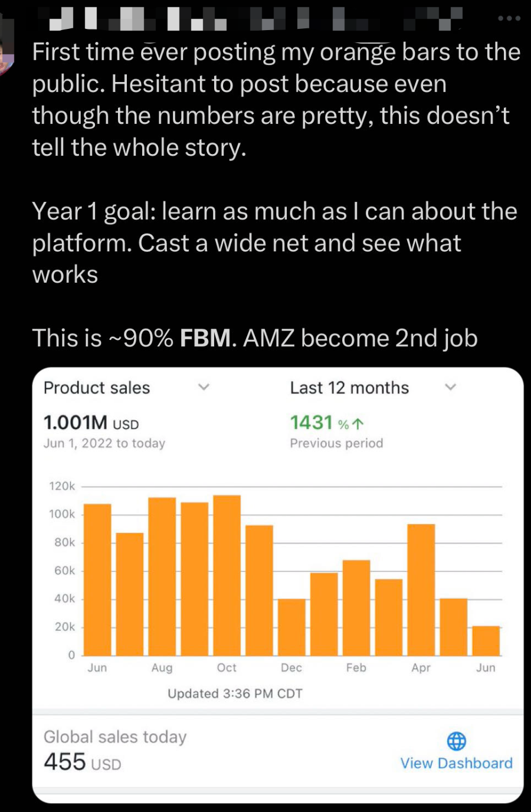Click the bold FBM text in post
This screenshot has height=812, width=531.
click(x=205, y=339)
